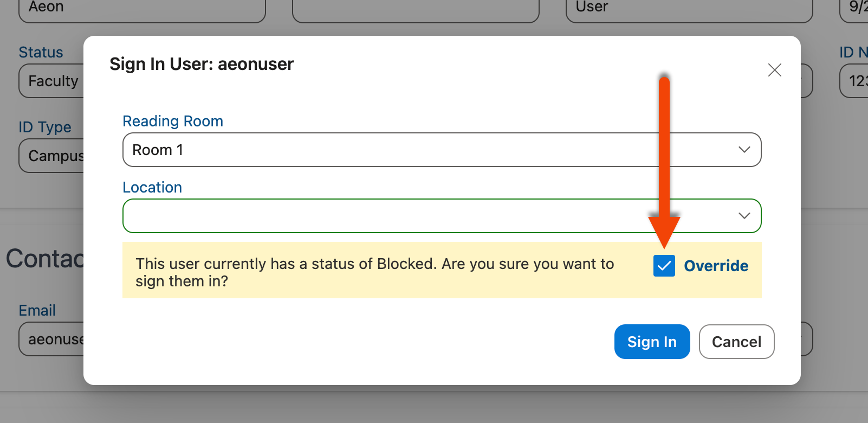Click the Reading Room chevron arrow

744,150
